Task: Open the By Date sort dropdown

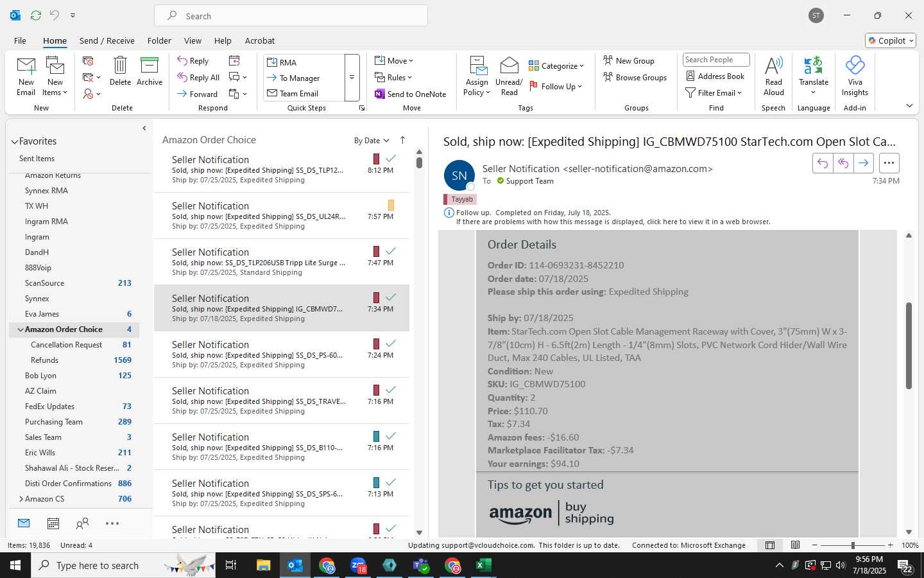Action: (372, 141)
